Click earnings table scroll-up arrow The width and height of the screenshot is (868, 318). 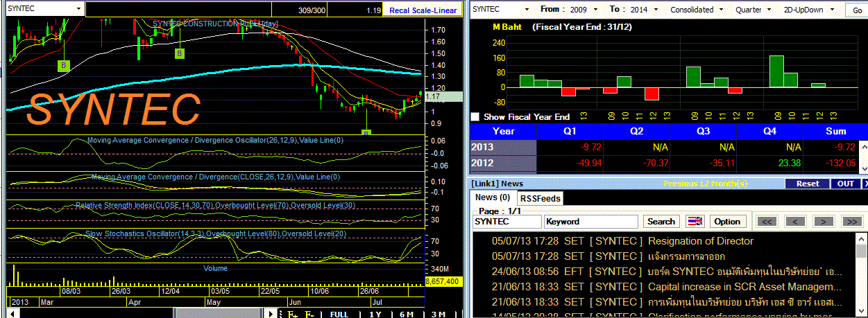(864, 147)
